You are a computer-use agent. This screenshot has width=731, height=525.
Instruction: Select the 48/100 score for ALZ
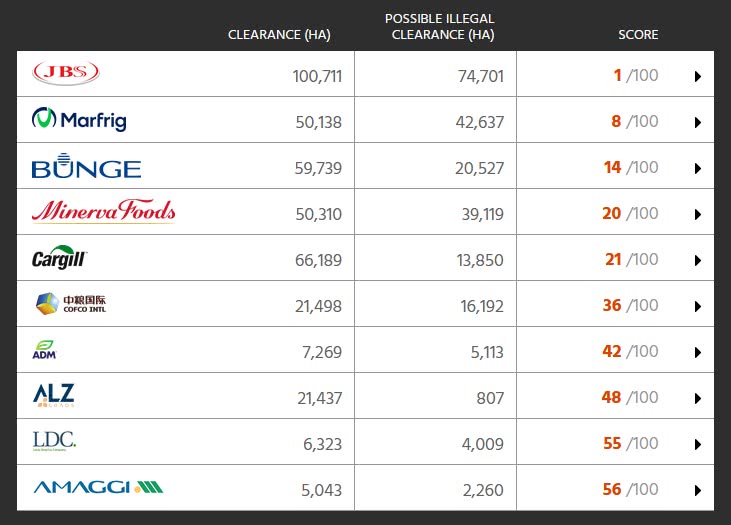(x=630, y=397)
